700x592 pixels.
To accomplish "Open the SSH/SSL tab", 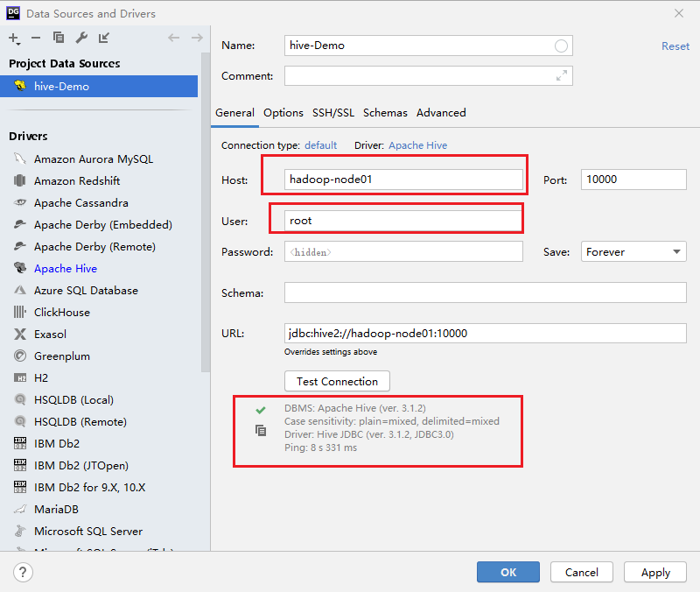I will click(333, 113).
